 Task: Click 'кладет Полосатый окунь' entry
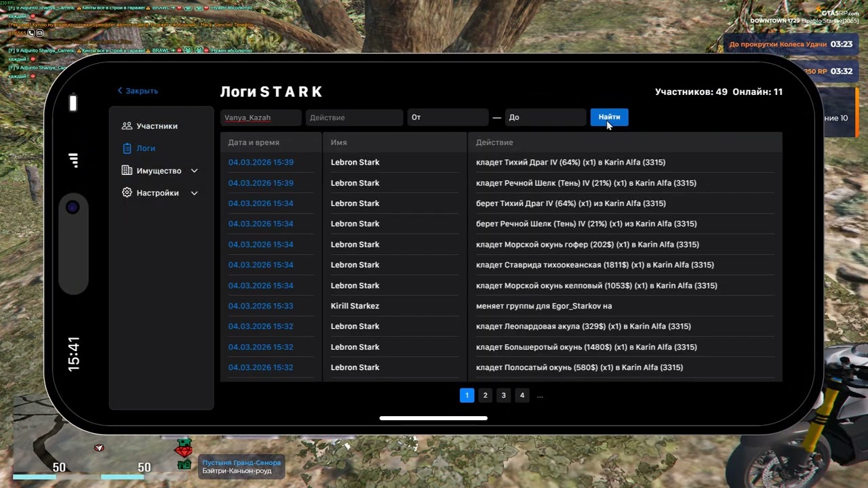579,367
